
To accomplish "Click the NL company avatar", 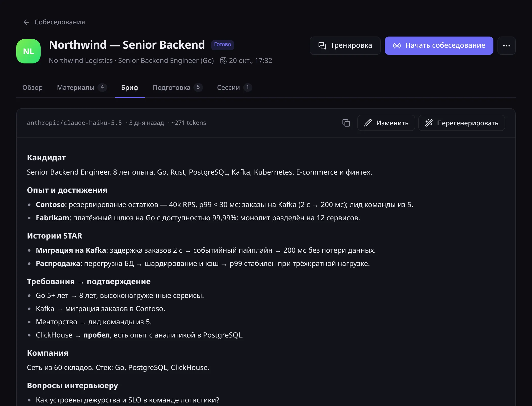I will click(x=28, y=51).
